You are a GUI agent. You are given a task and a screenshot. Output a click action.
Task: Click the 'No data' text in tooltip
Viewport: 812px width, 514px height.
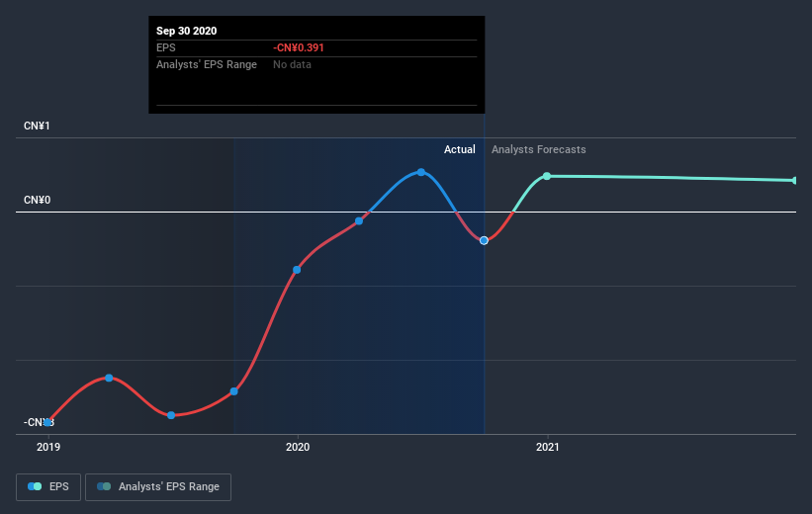pyautogui.click(x=292, y=64)
